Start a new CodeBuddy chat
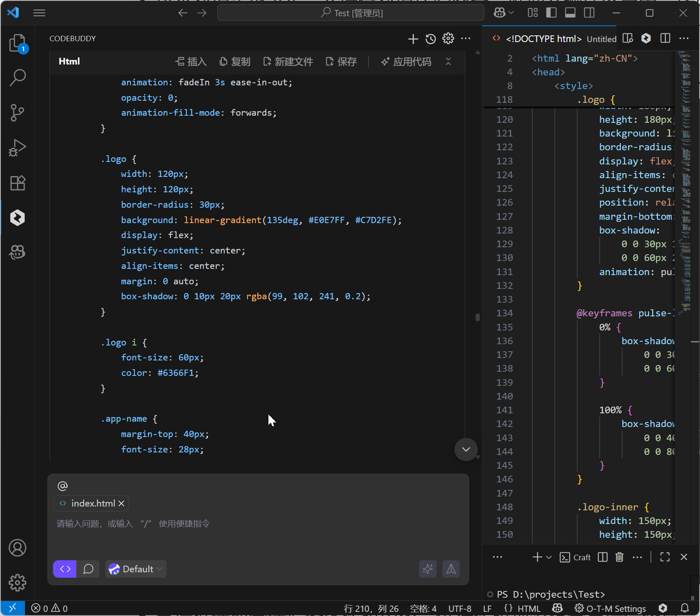 pyautogui.click(x=413, y=39)
